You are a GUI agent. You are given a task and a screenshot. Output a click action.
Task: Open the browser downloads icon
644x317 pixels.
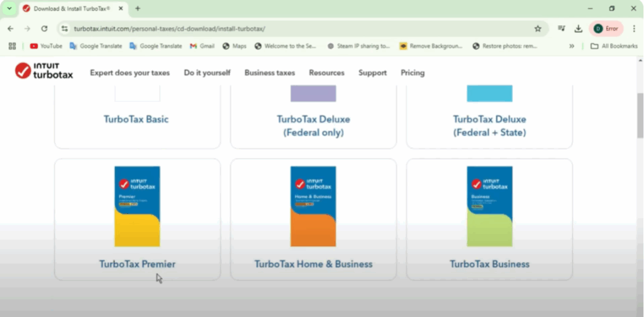coord(579,29)
